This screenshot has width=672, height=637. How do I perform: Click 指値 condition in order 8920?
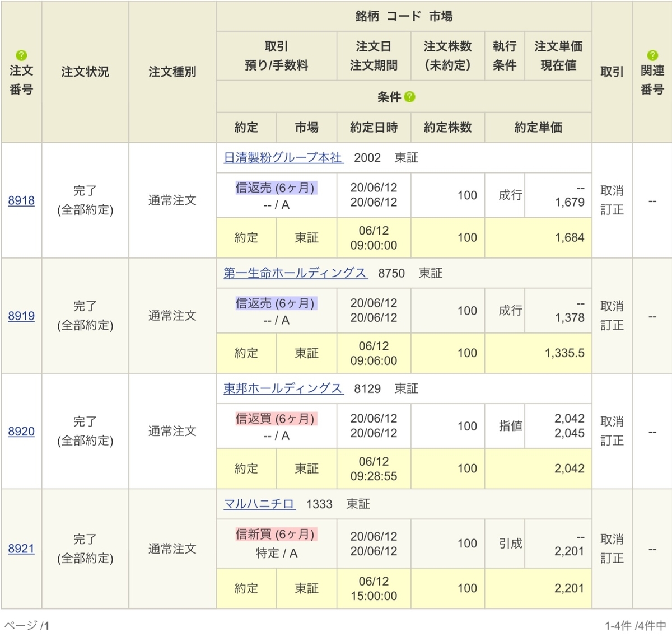(x=510, y=426)
